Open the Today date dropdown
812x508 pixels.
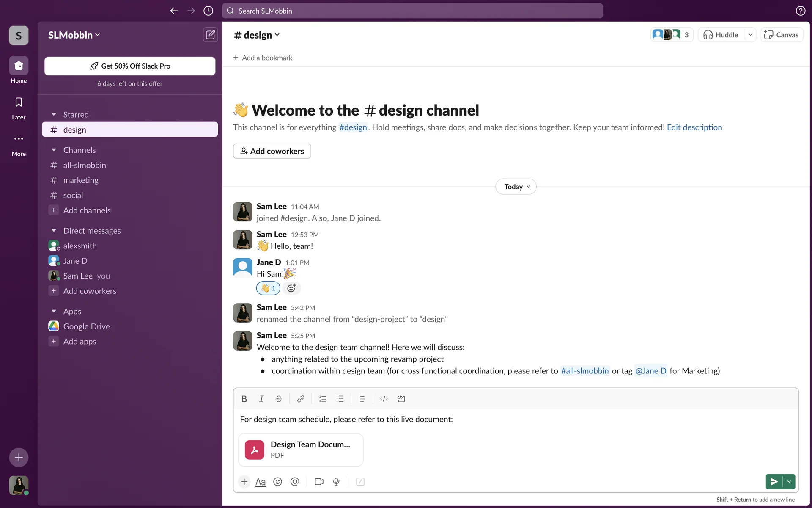click(516, 187)
